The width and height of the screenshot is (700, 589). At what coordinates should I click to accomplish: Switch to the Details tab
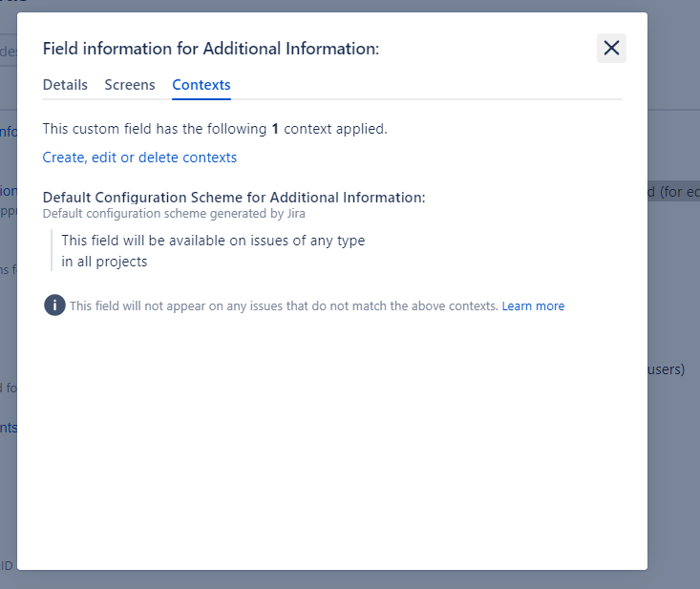[65, 85]
